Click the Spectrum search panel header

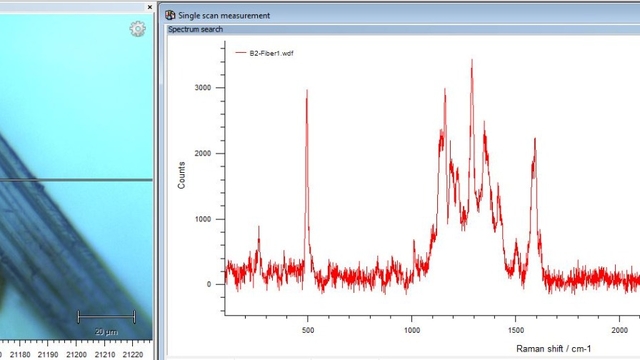(x=403, y=29)
